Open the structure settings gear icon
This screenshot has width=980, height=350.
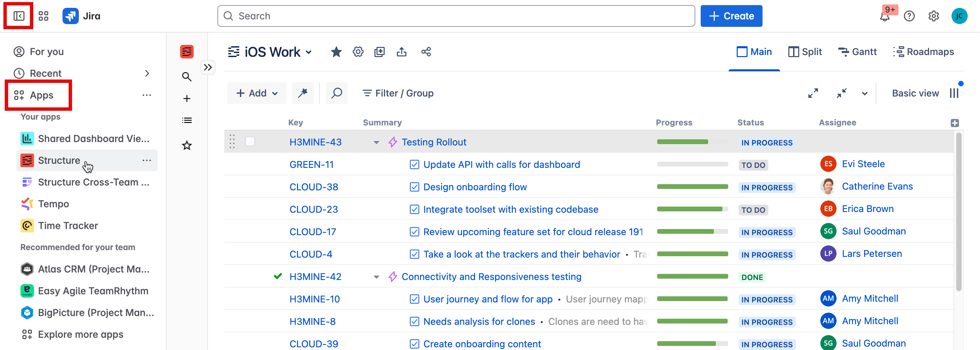tap(358, 52)
